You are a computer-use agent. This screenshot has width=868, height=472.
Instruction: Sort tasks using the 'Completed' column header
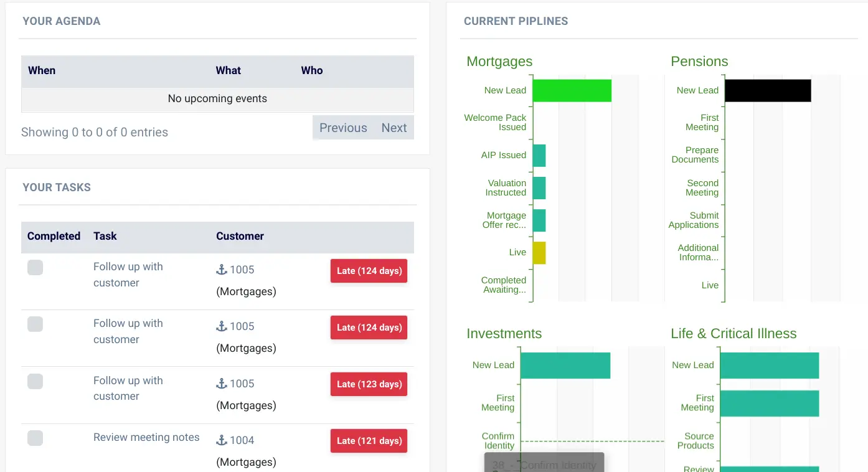54,236
